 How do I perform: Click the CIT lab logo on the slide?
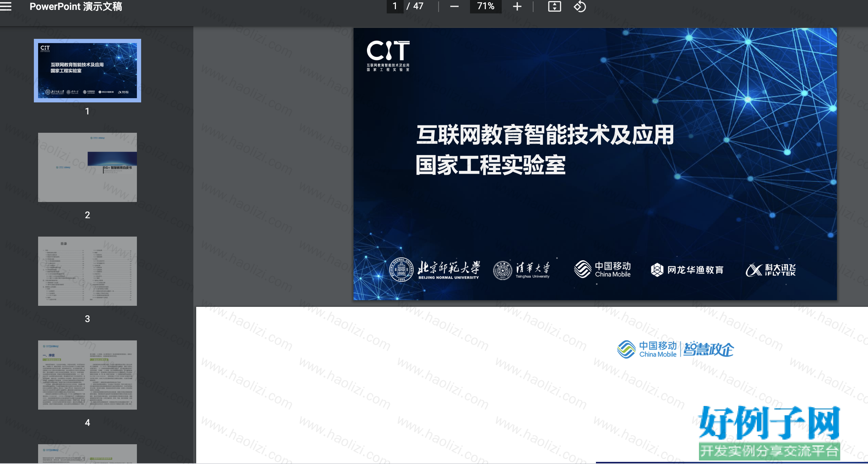pos(388,56)
